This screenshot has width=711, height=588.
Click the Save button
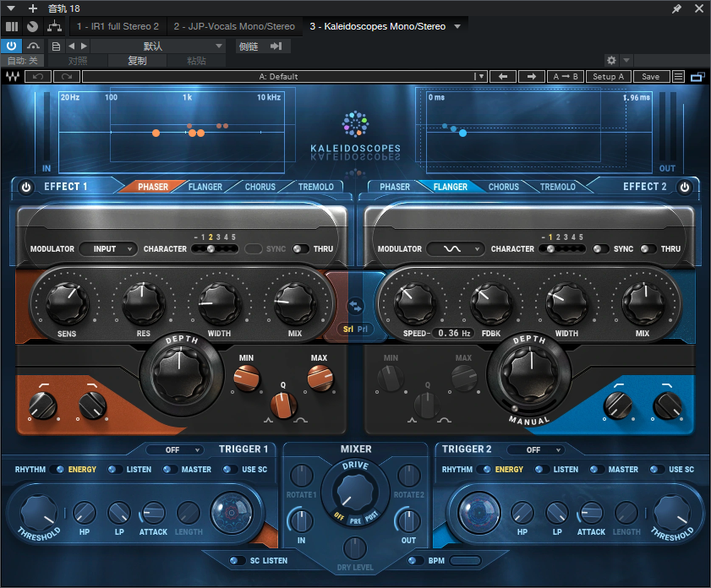(650, 77)
